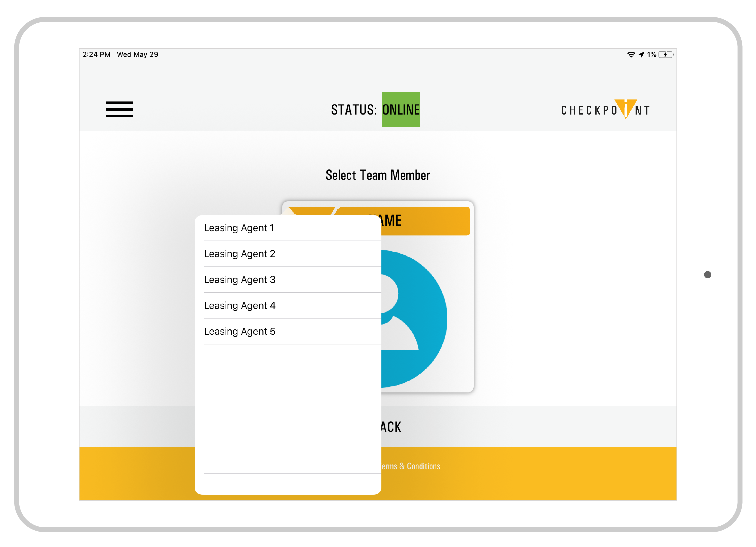Viewport: 756px width, 547px height.
Task: Select Leasing Agent 4 option
Action: pos(239,305)
